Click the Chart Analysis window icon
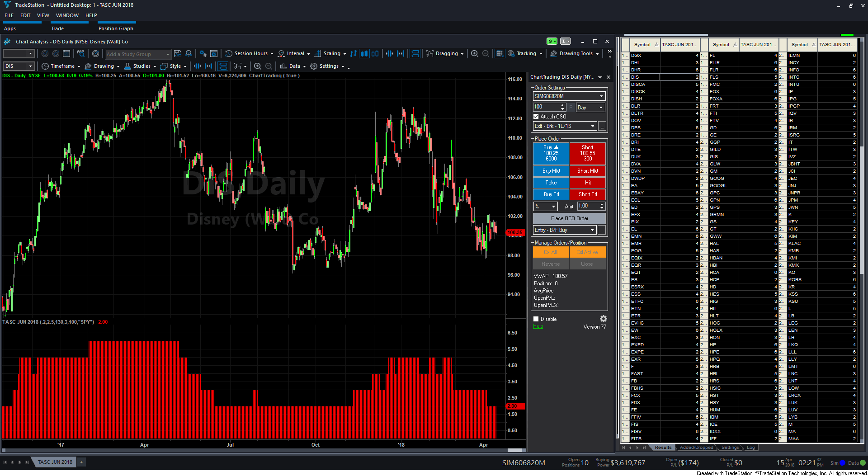 tap(7, 42)
